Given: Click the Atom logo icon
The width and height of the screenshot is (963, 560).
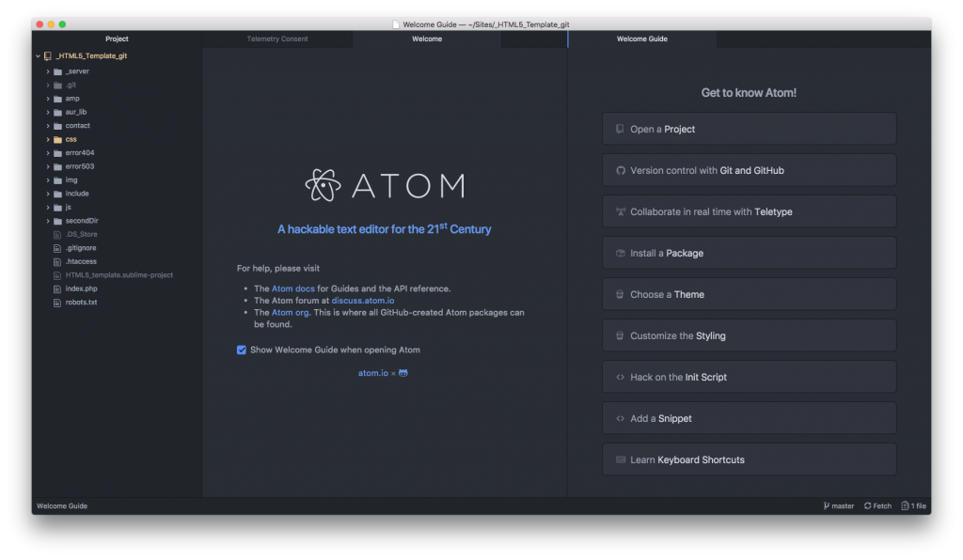Looking at the screenshot, I should [324, 185].
